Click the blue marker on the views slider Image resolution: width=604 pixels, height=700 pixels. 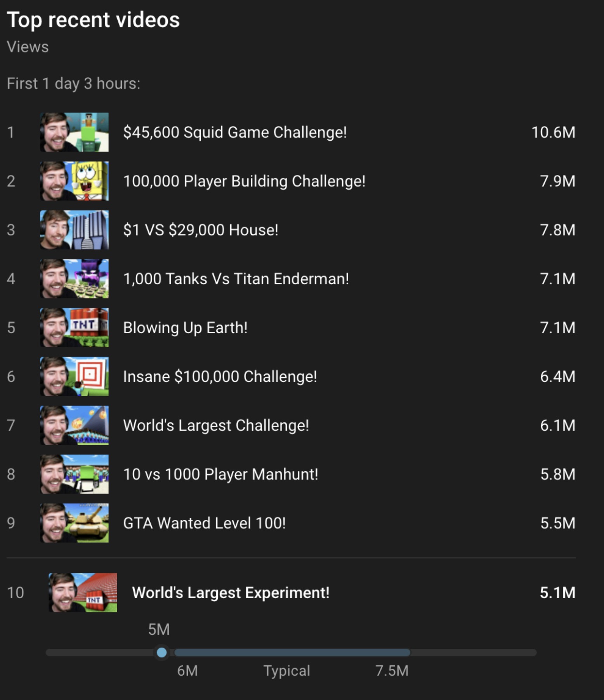coord(161,653)
